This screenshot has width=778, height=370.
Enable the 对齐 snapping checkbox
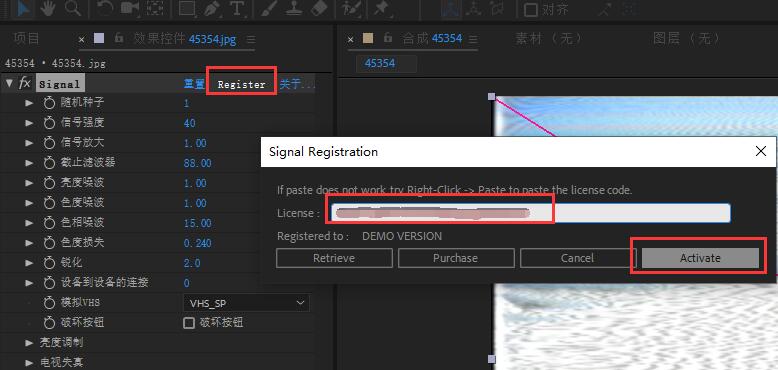pos(531,9)
